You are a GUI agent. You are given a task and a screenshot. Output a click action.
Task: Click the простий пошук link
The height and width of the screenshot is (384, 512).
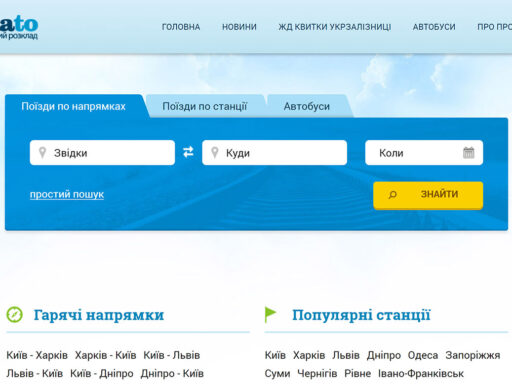67,194
